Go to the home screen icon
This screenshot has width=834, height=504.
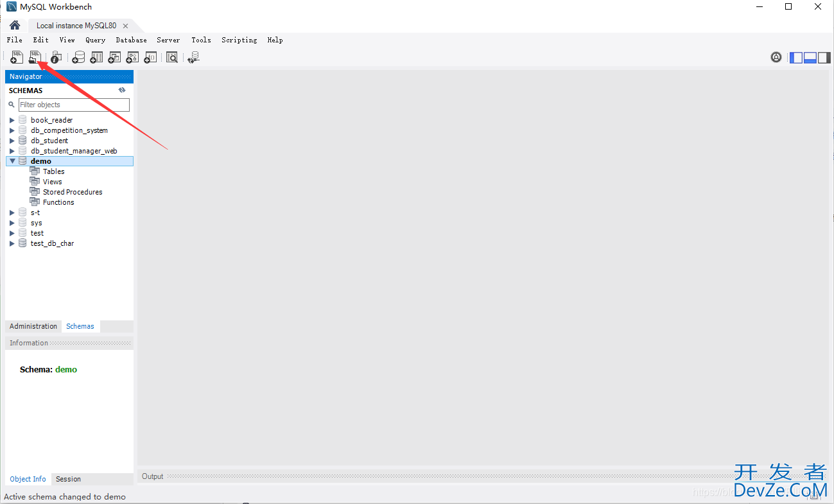(15, 25)
